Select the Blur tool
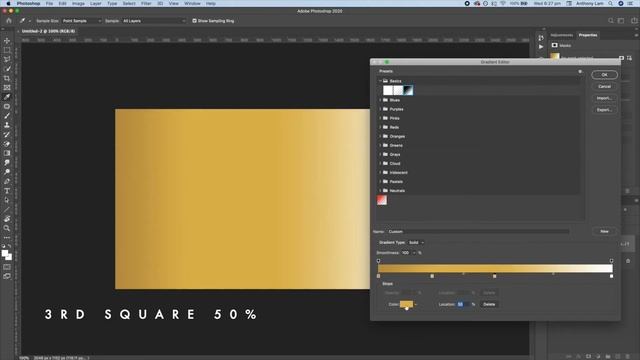640x360 pixels. pos(7,163)
